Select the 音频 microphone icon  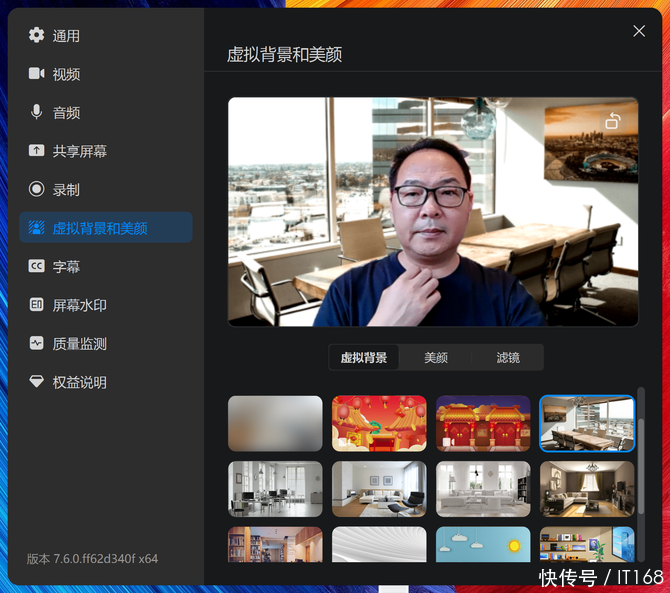click(37, 113)
